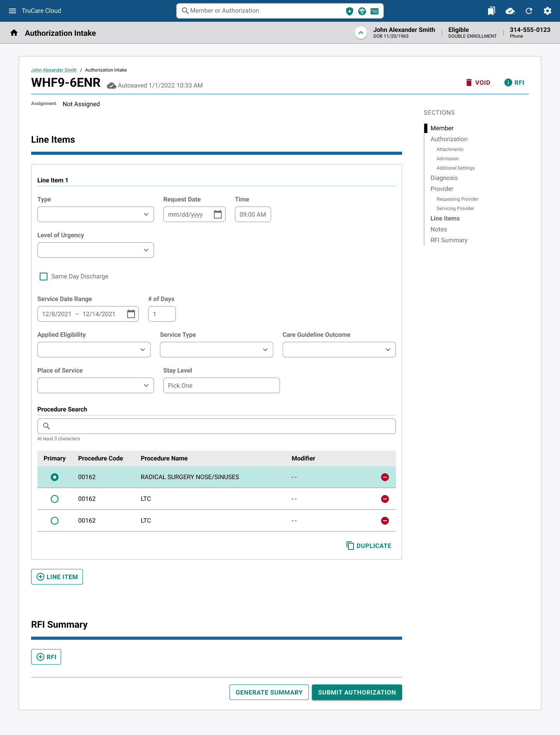
Task: Add a new LINE ITEM
Action: tap(57, 577)
